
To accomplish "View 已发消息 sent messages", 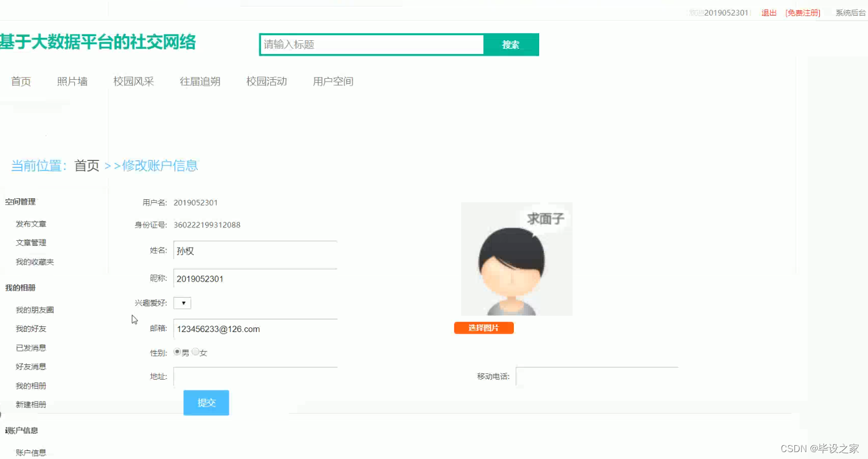I will (x=31, y=348).
